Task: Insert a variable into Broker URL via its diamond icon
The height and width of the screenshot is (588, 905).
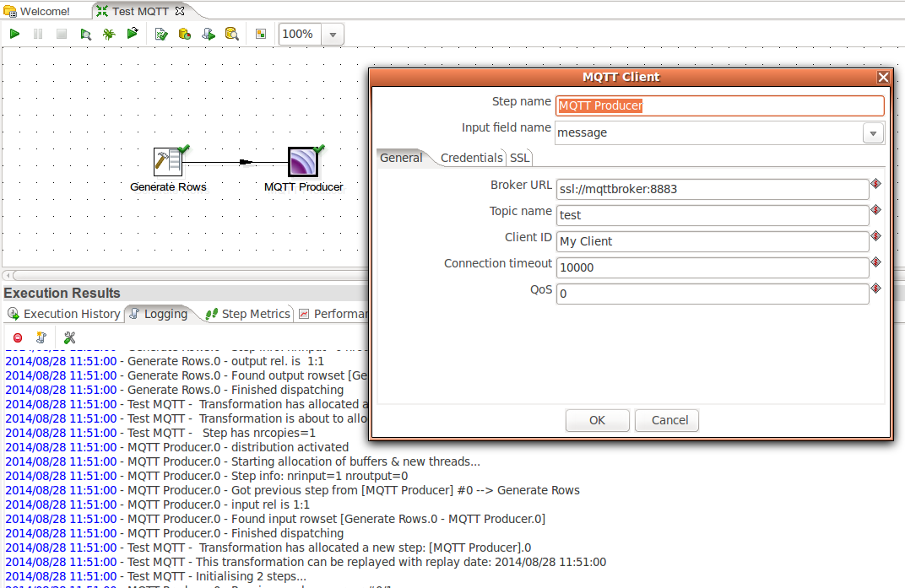Action: pyautogui.click(x=875, y=184)
